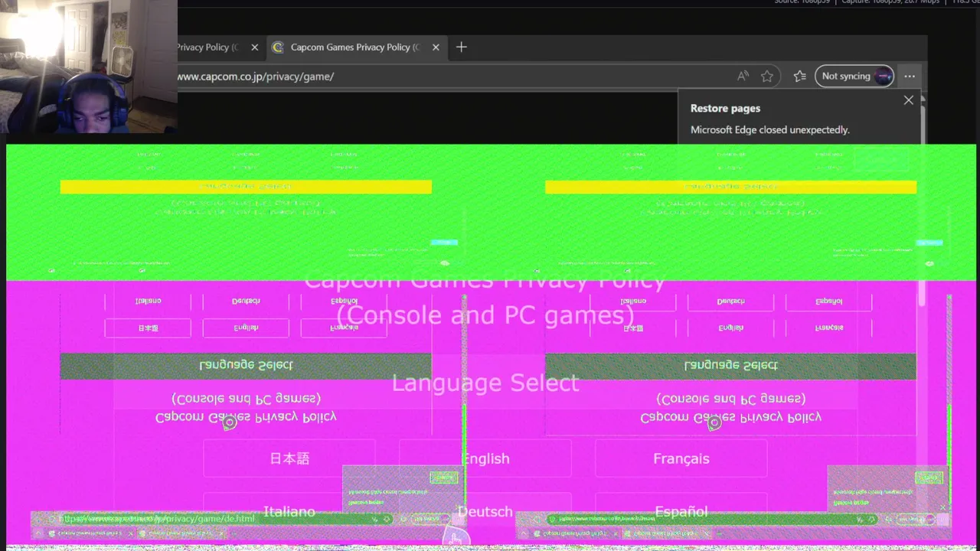Select the Italiano language button

[x=289, y=511]
